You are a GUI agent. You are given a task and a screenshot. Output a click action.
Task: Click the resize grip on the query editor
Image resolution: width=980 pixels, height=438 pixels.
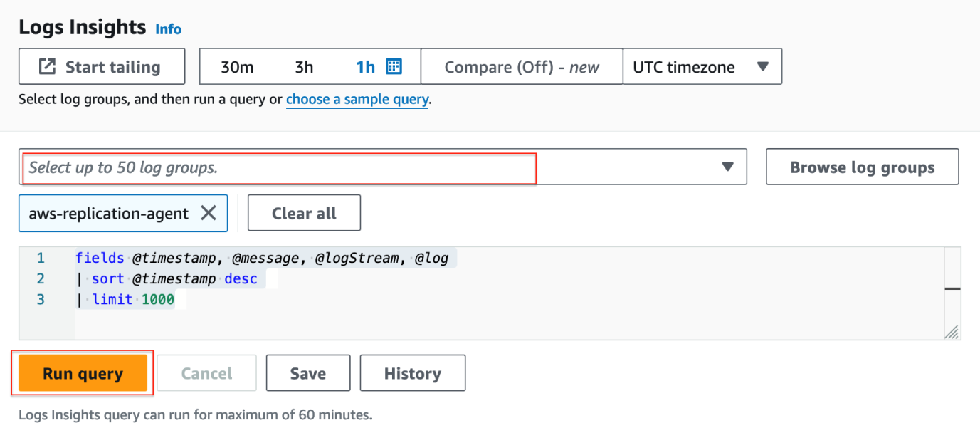[953, 331]
